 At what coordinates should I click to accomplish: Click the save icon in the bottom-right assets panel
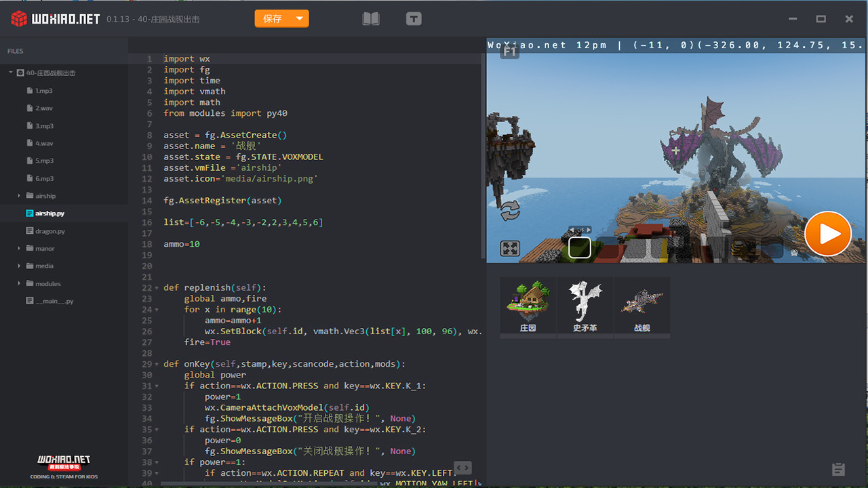tap(837, 468)
